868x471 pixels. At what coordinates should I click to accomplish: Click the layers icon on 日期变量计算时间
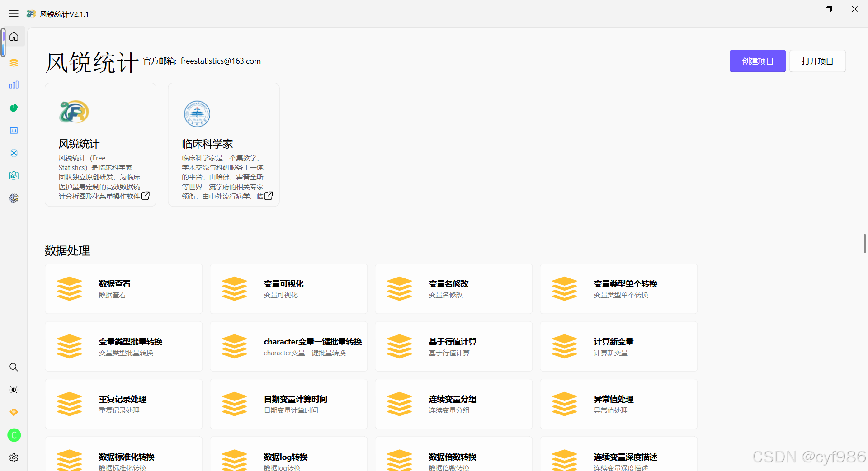point(235,404)
